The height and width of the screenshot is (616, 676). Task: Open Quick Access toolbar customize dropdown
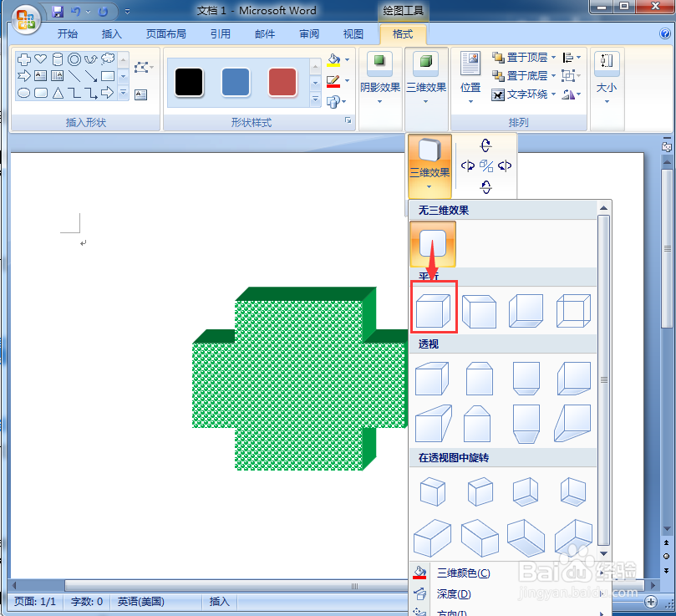point(127,12)
